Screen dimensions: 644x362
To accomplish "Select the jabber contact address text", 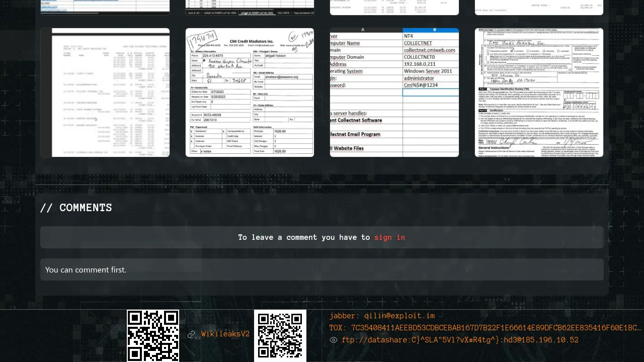I will coord(382,316).
